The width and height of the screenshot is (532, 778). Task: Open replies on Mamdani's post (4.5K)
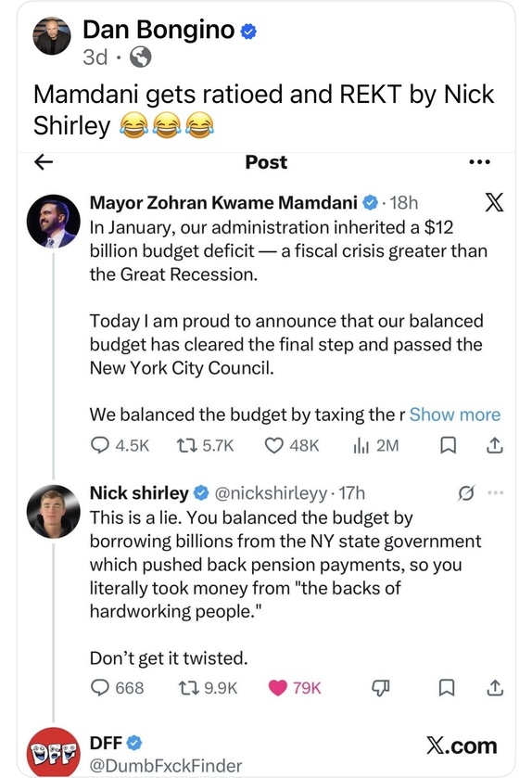(120, 445)
